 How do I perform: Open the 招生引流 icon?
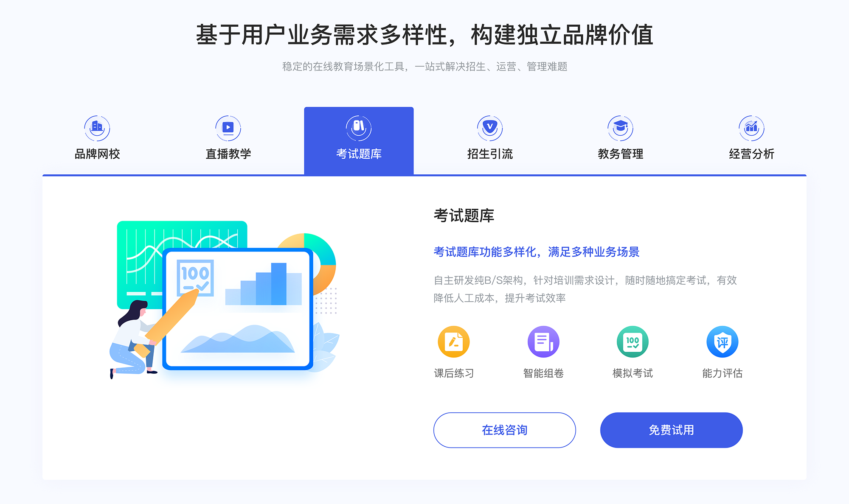click(486, 126)
